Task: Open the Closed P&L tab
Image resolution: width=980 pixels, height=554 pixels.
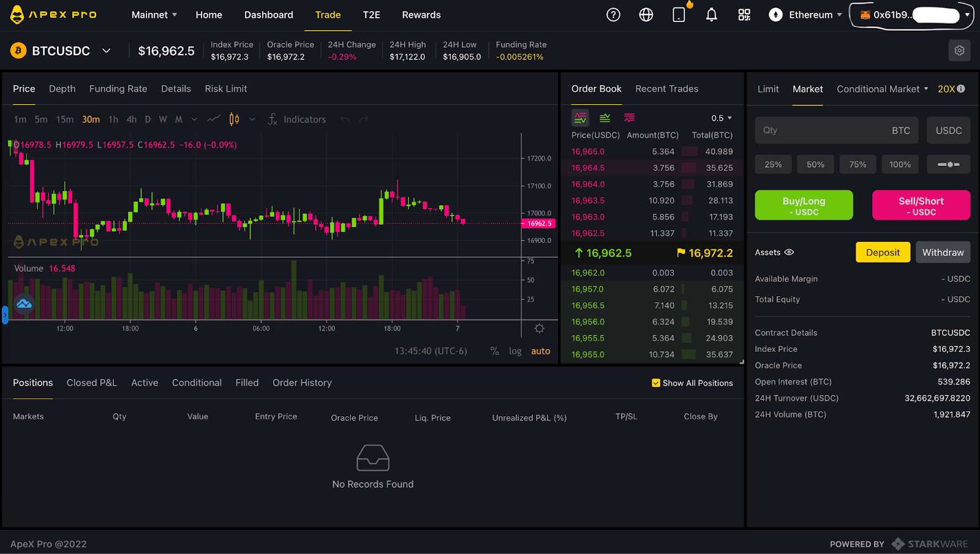Action: pyautogui.click(x=92, y=383)
